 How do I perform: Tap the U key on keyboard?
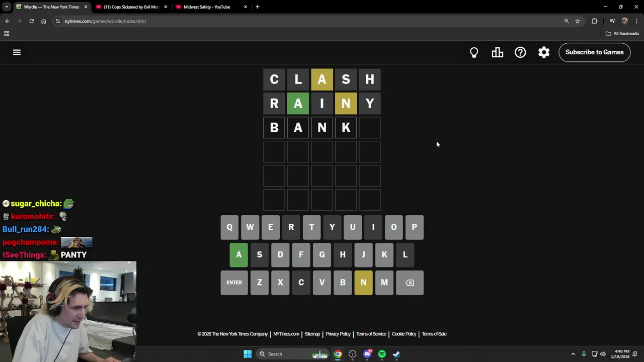tap(353, 227)
